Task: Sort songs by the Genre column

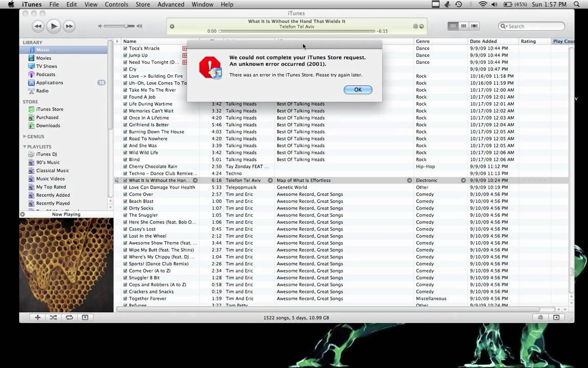Action: (x=440, y=41)
